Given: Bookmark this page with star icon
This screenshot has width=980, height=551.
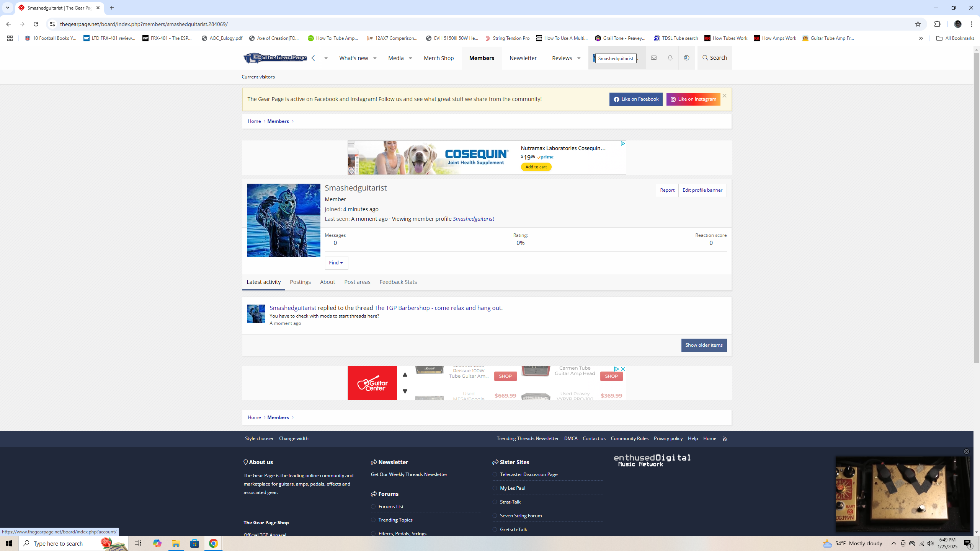Looking at the screenshot, I should point(918,24).
